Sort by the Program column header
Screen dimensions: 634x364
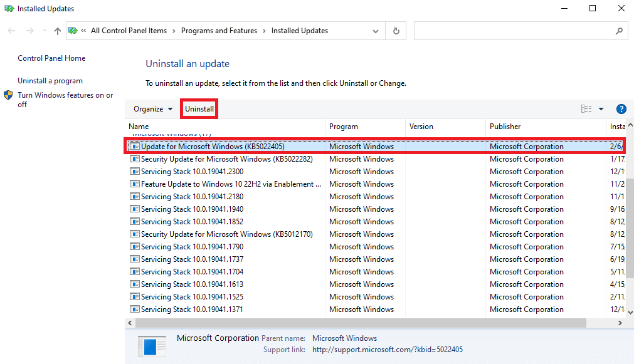point(343,127)
